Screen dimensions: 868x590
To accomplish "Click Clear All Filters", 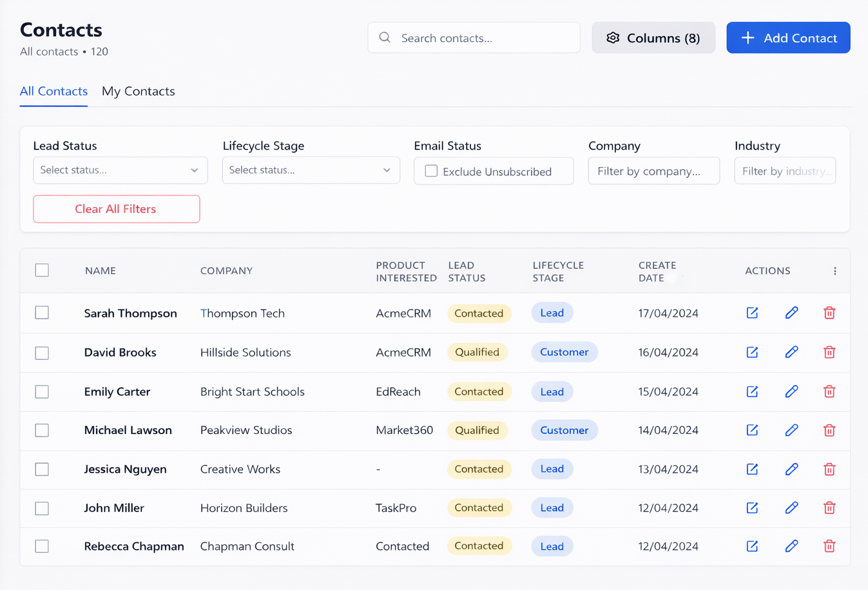I will [x=116, y=209].
